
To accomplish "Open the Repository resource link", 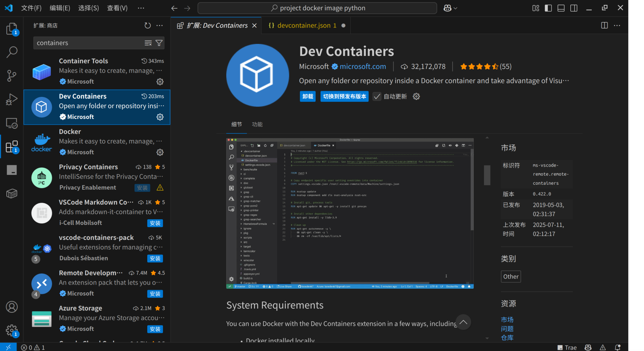I will (x=507, y=338).
